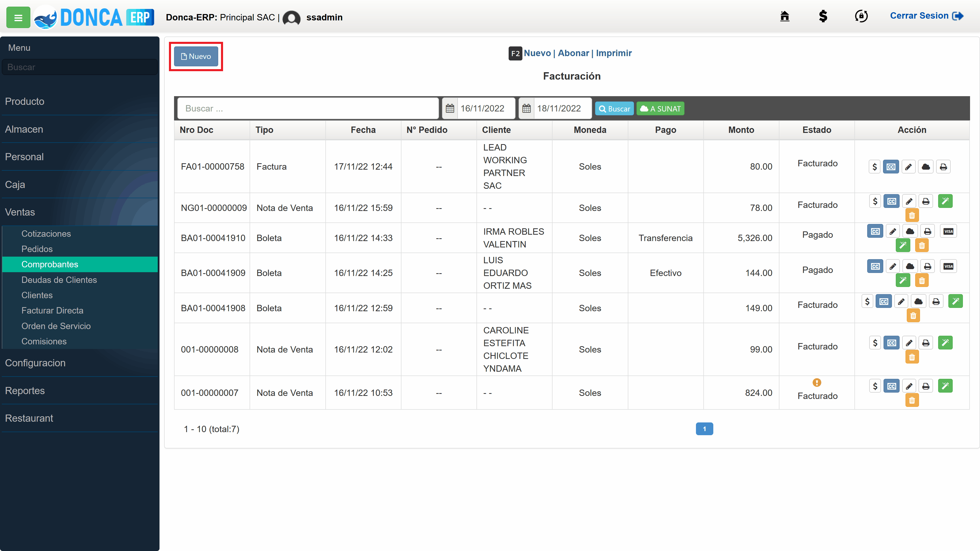The width and height of the screenshot is (980, 551).
Task: Click magic wand icon for 001-00000008
Action: click(945, 343)
